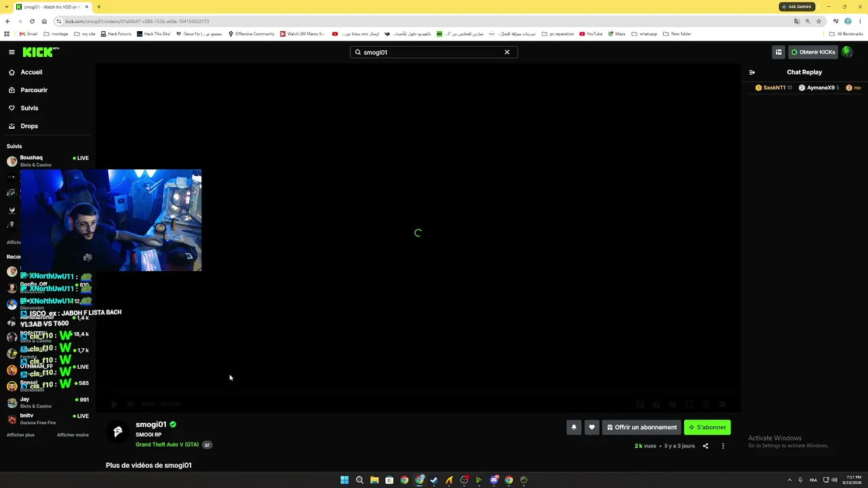Open the video more-options menu
The height and width of the screenshot is (488, 868).
tap(723, 446)
